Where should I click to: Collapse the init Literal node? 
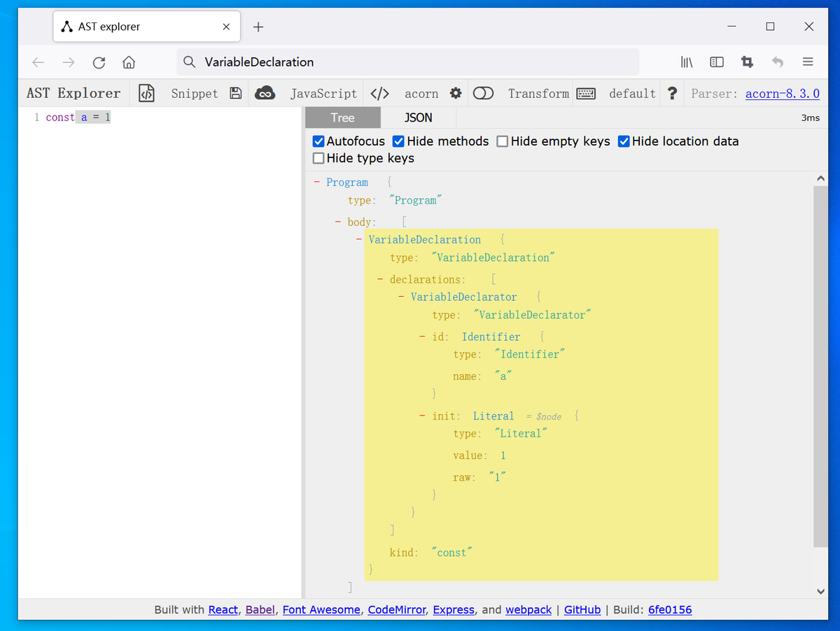point(422,416)
